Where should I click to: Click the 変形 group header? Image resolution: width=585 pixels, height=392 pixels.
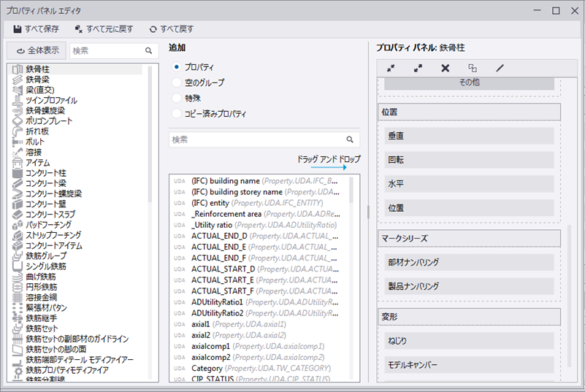tap(469, 316)
